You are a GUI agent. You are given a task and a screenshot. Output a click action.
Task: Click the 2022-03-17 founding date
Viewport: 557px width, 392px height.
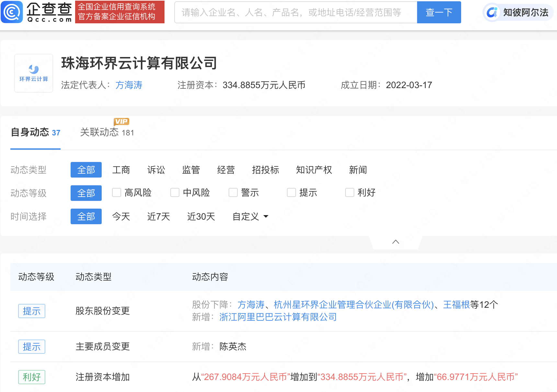tap(409, 85)
